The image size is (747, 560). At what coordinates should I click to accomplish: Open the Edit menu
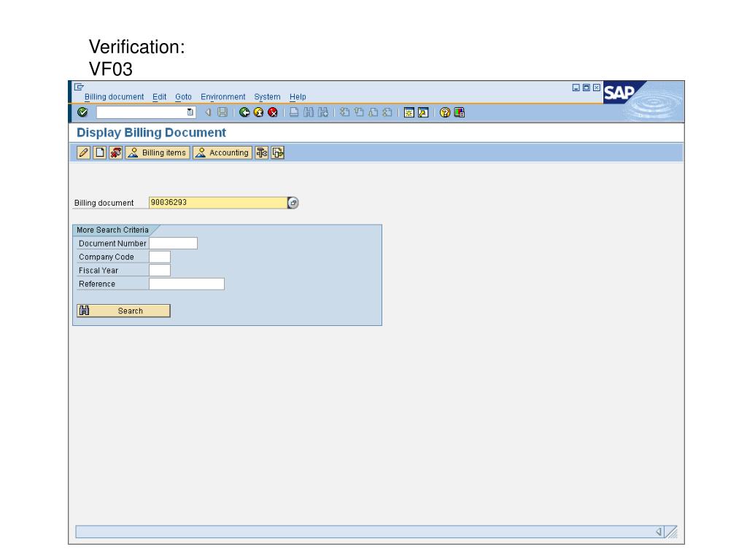click(159, 97)
